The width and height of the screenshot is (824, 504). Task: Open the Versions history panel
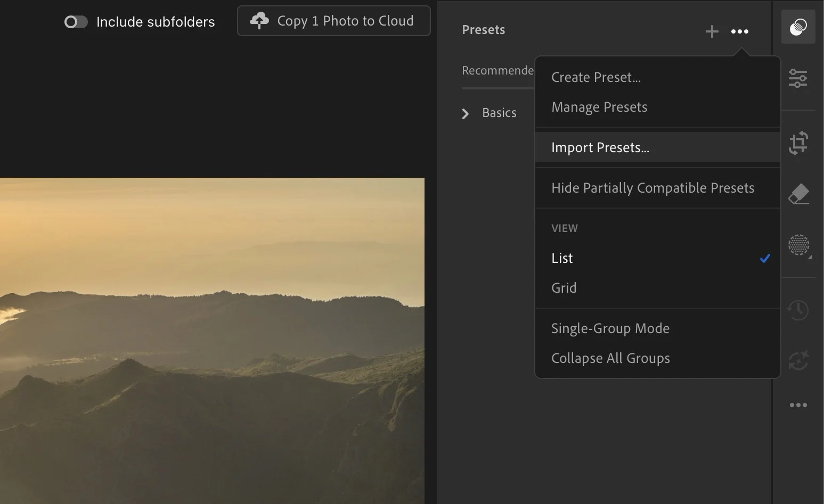pos(797,310)
